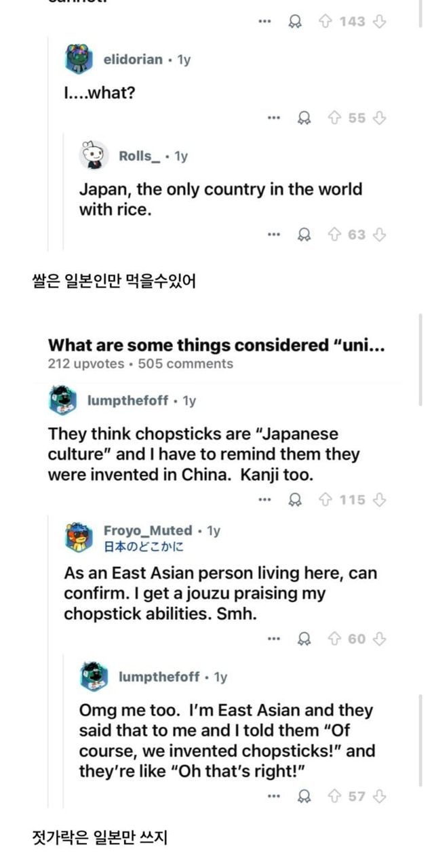The width and height of the screenshot is (434, 868).
Task: Downvote the Rolls_ comment about rice
Action: point(380,235)
